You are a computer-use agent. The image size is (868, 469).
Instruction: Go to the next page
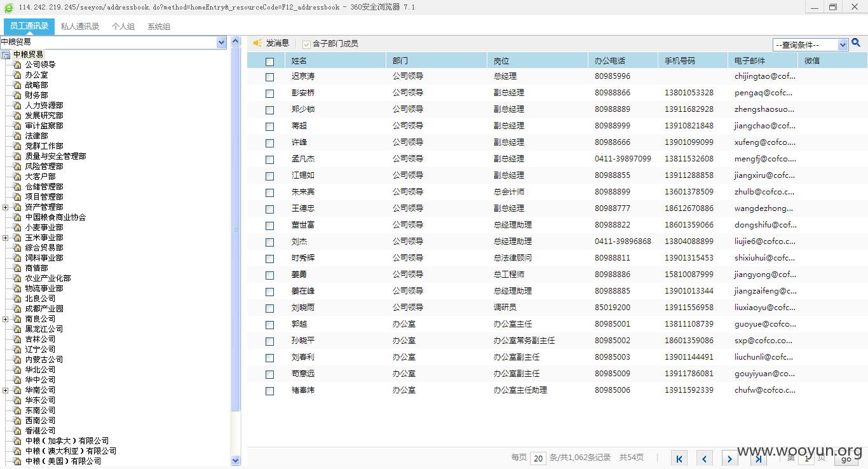click(x=729, y=459)
